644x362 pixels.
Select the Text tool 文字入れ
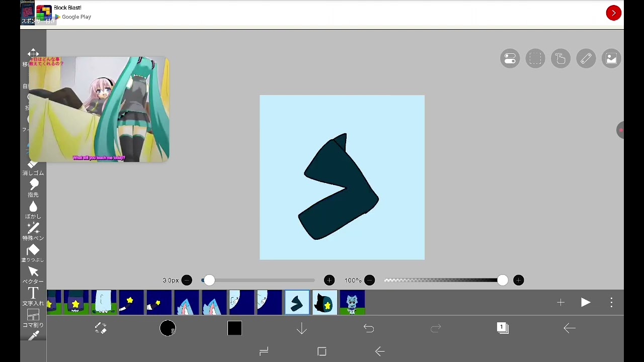(33, 297)
